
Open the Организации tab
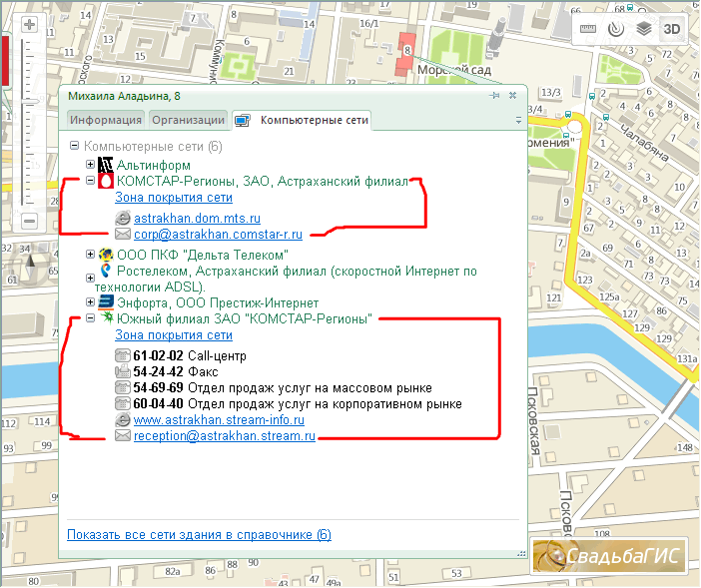click(188, 120)
